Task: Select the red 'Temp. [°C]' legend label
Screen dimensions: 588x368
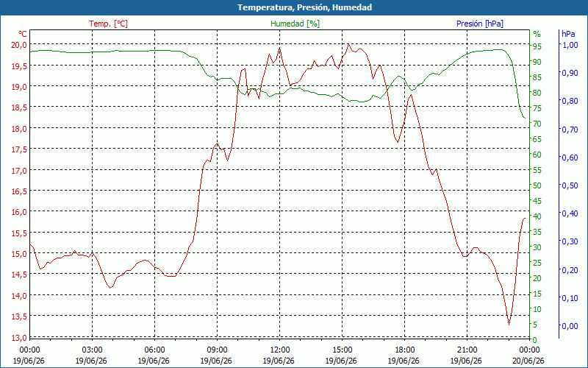Action: click(x=108, y=24)
